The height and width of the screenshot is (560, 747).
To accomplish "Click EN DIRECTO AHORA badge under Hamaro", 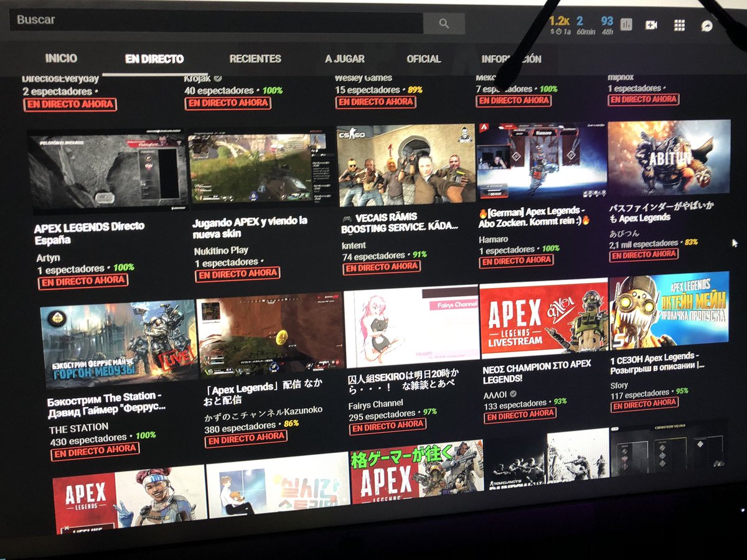I will (515, 261).
